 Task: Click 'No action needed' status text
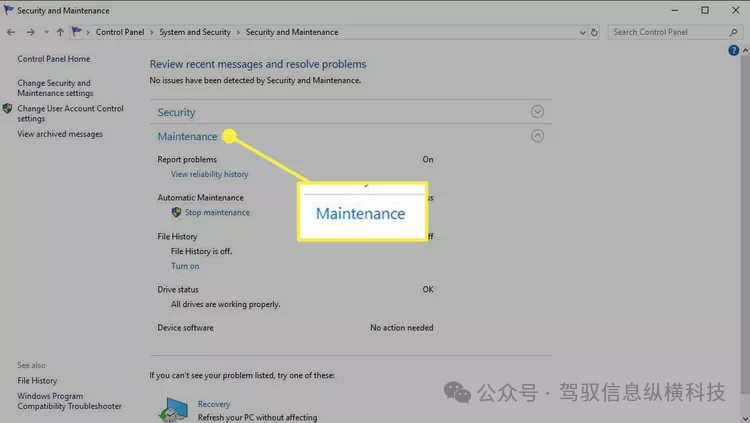click(x=402, y=328)
